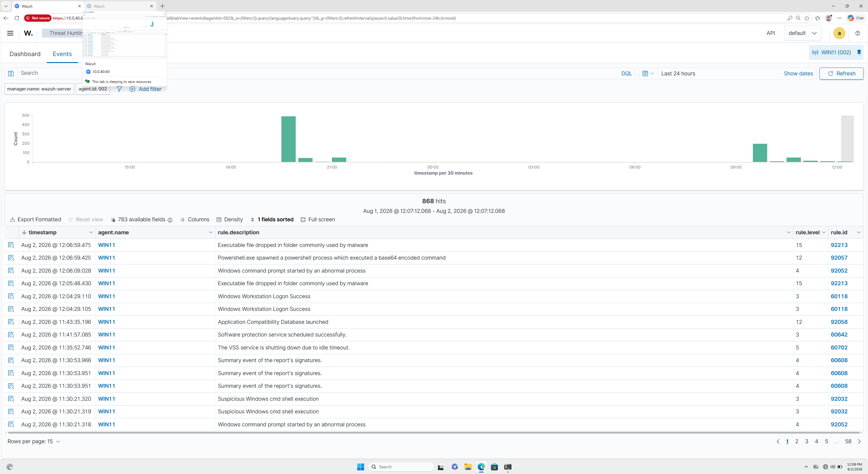Click the browser reload icon
Viewport: 868px width, 474px height.
click(x=17, y=18)
